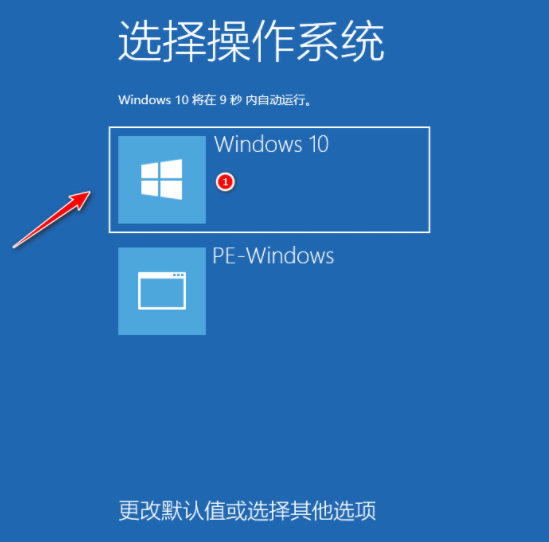
Task: Click the red numbered badge 1
Action: (225, 182)
